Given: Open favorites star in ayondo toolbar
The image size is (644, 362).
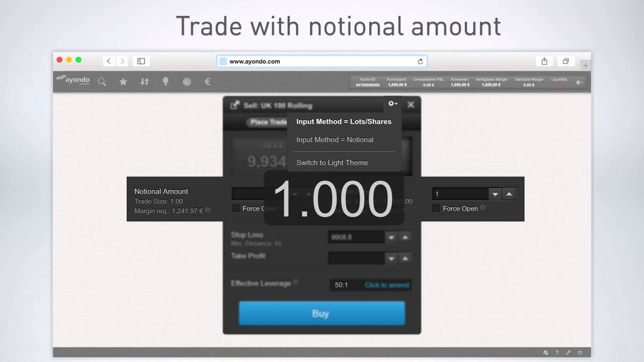Looking at the screenshot, I should coord(123,81).
